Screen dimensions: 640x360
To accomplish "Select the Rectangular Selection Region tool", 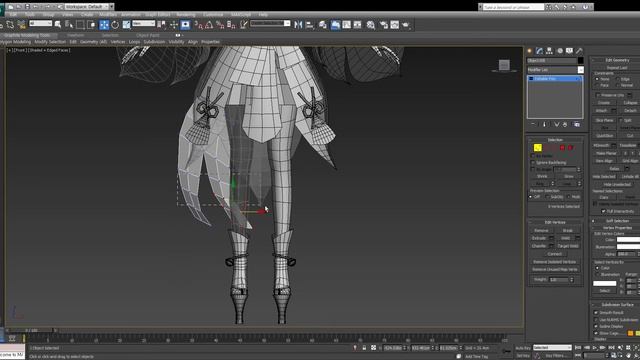I will tap(80, 25).
